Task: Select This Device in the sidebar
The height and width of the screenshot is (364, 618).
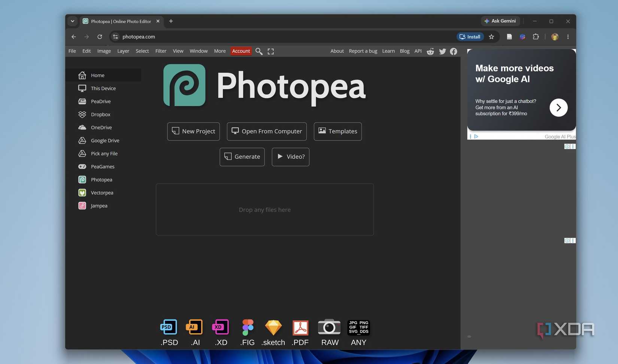Action: pyautogui.click(x=103, y=88)
